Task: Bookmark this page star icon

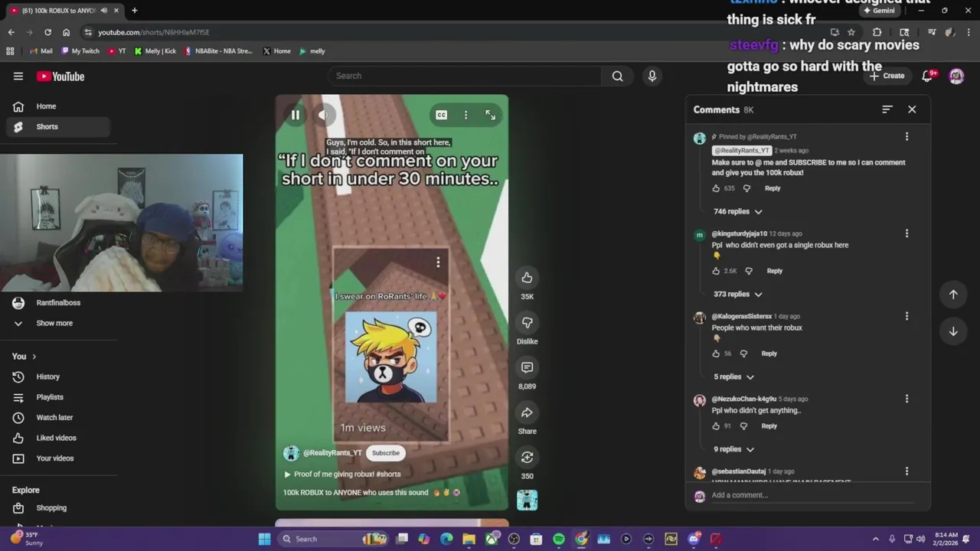Action: point(851,32)
